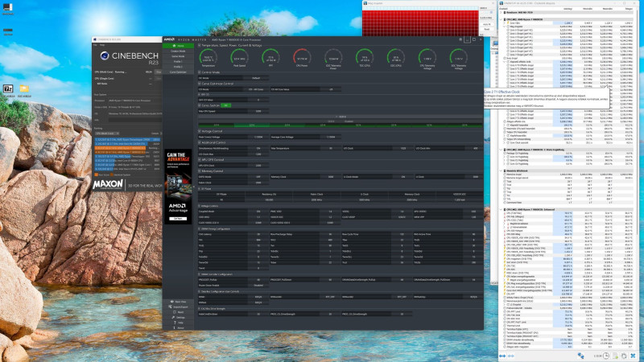The height and width of the screenshot is (362, 644).
Task: Open About in Ryzen Master sidebar
Action: pos(178,328)
